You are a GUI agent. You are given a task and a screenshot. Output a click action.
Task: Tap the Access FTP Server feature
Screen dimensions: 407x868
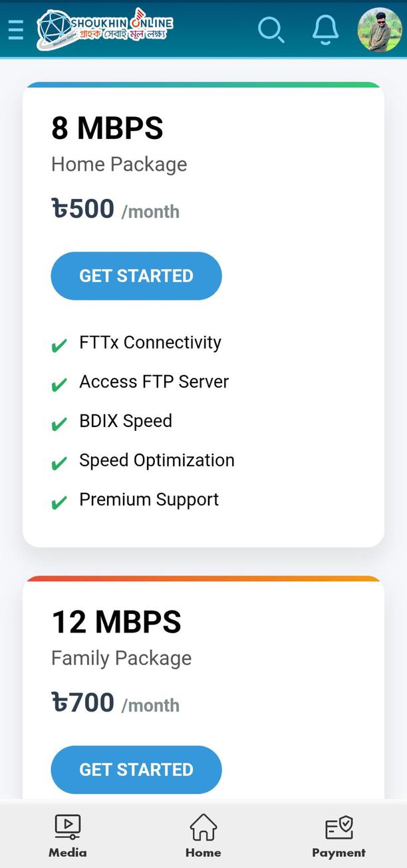[154, 382]
